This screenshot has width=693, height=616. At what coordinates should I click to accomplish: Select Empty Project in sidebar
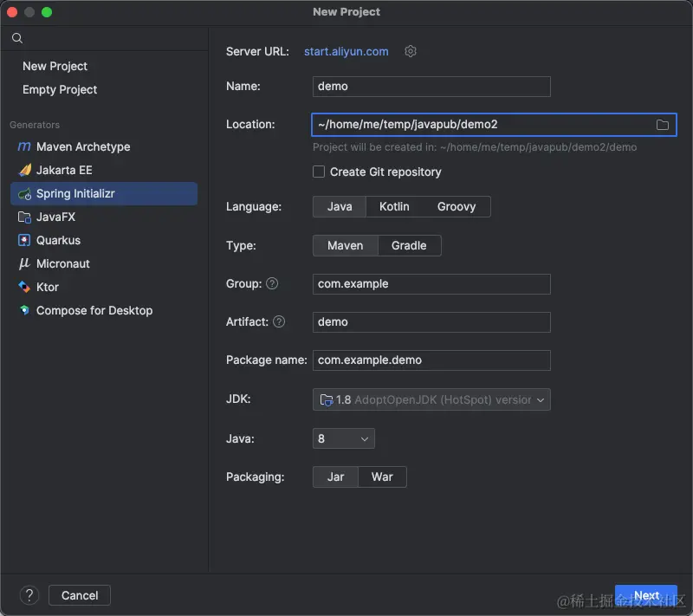click(60, 90)
